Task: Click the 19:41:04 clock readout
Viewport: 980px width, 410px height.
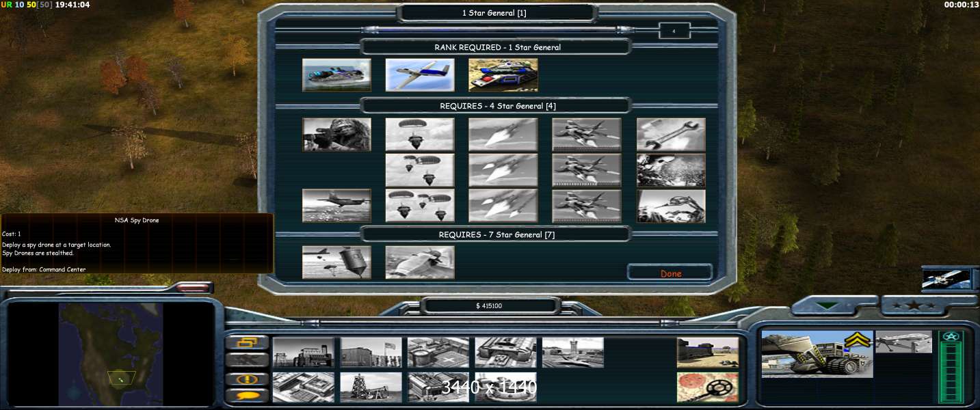Action: pos(72,5)
